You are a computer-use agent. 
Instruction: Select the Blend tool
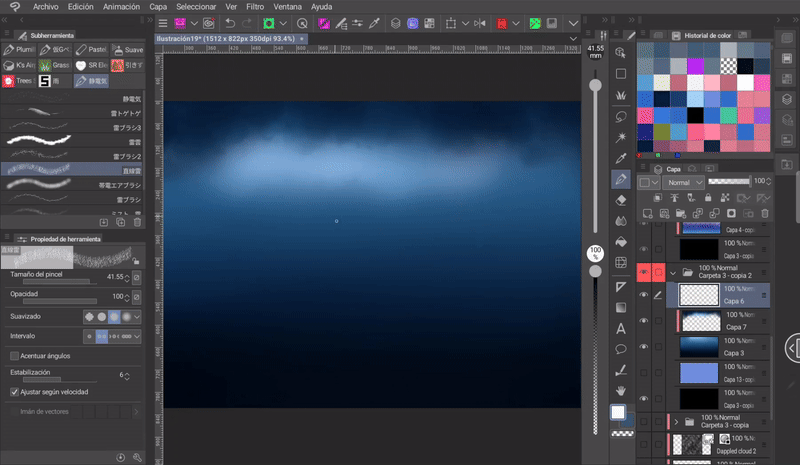click(x=621, y=221)
